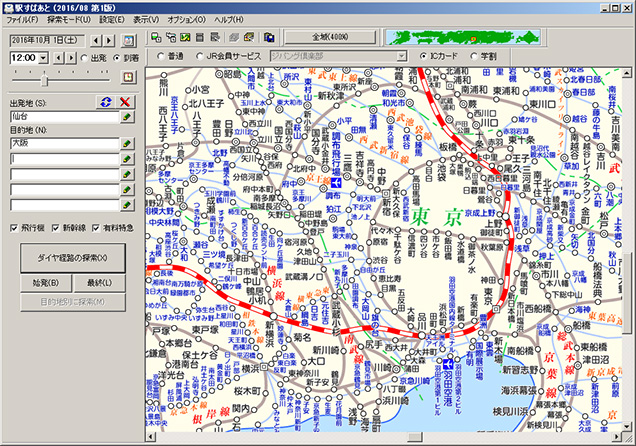Image resolution: width=636 pixels, height=446 pixels.
Task: Step time forward with right arrow
Action: click(71, 58)
